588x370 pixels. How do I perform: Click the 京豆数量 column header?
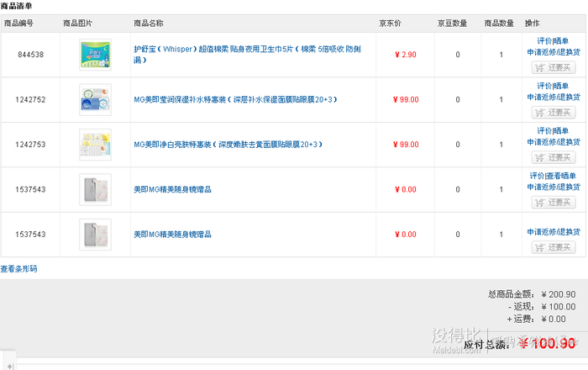452,24
